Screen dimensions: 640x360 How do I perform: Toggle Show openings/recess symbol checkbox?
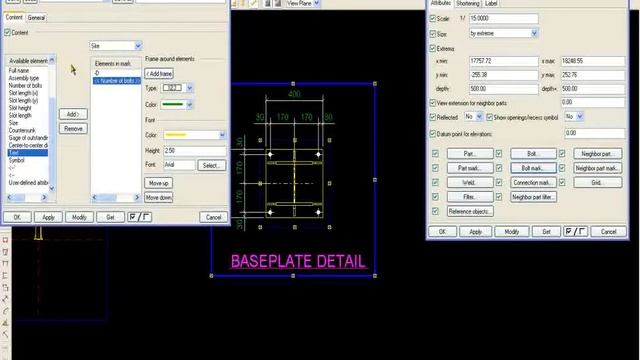490,117
